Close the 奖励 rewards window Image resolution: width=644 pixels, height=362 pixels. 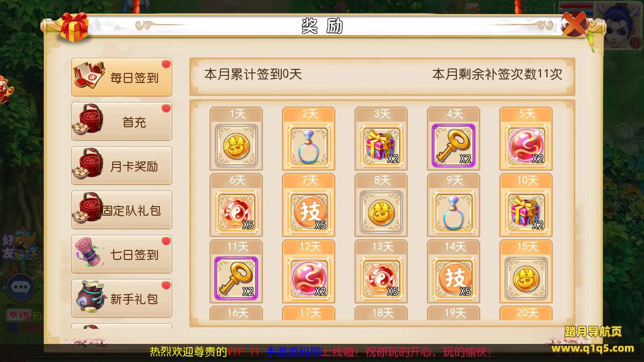point(575,24)
